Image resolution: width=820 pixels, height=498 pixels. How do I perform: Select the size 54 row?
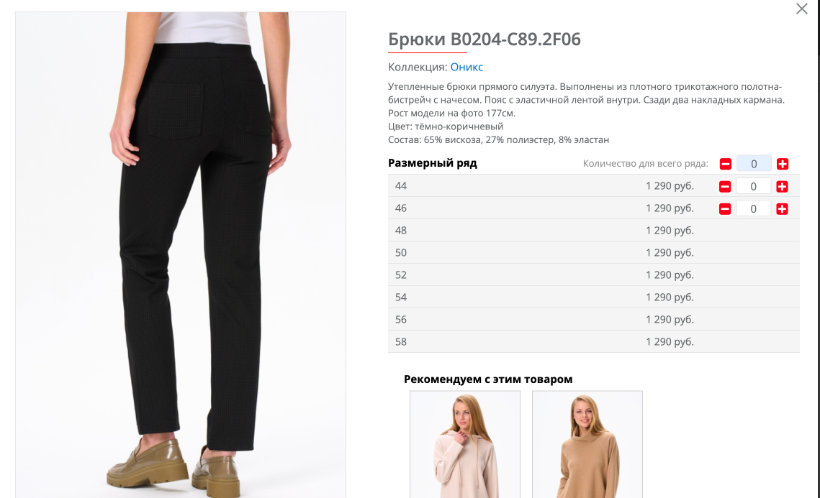tap(594, 297)
